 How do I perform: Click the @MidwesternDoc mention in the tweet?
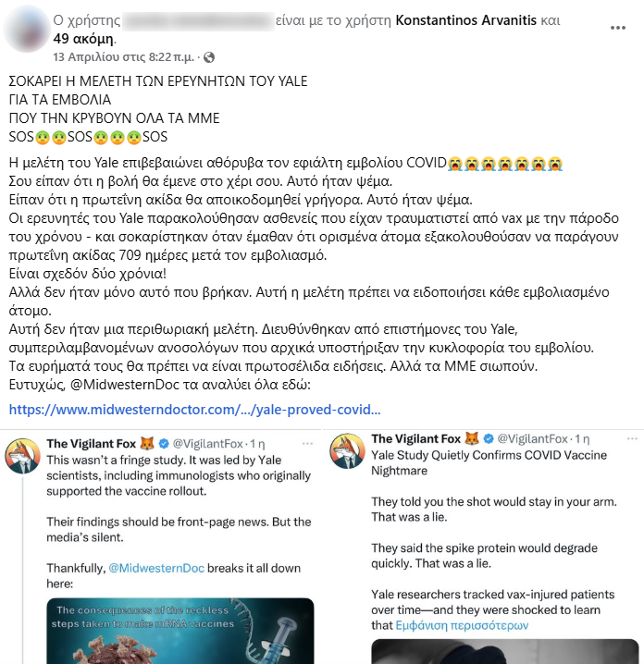tap(156, 568)
